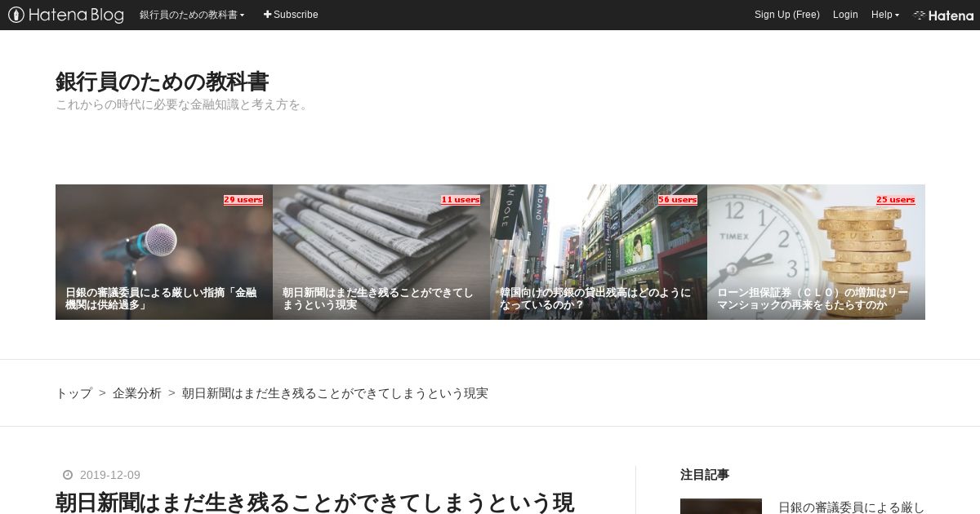Image resolution: width=980 pixels, height=514 pixels.
Task: Click the 11 users bookmark badge
Action: 461,200
